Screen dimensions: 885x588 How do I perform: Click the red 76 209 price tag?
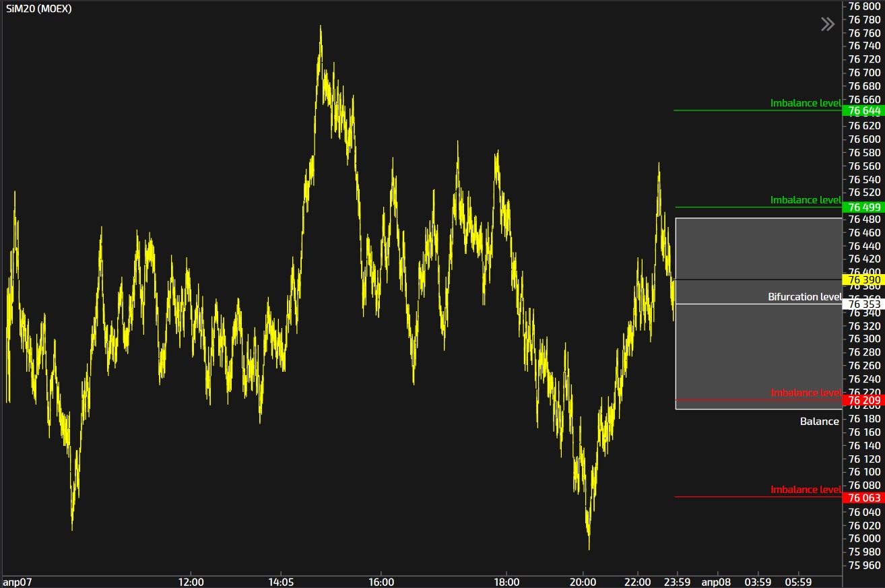click(x=863, y=401)
